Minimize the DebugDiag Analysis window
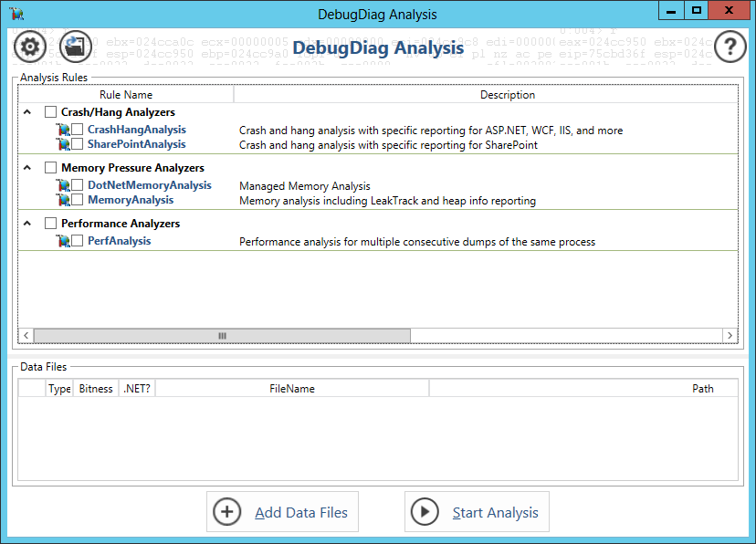This screenshot has height=544, width=756. point(671,11)
